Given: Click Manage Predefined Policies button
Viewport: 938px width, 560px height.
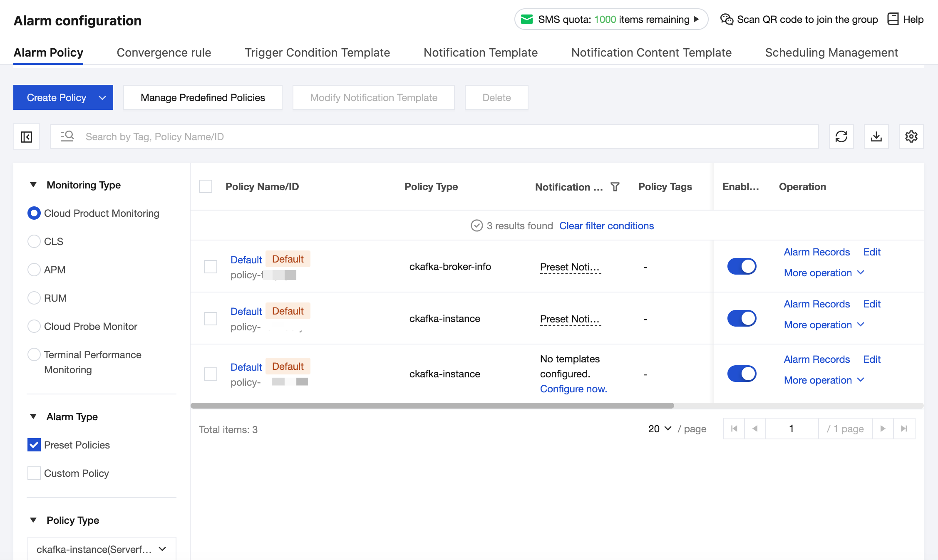Looking at the screenshot, I should [203, 98].
